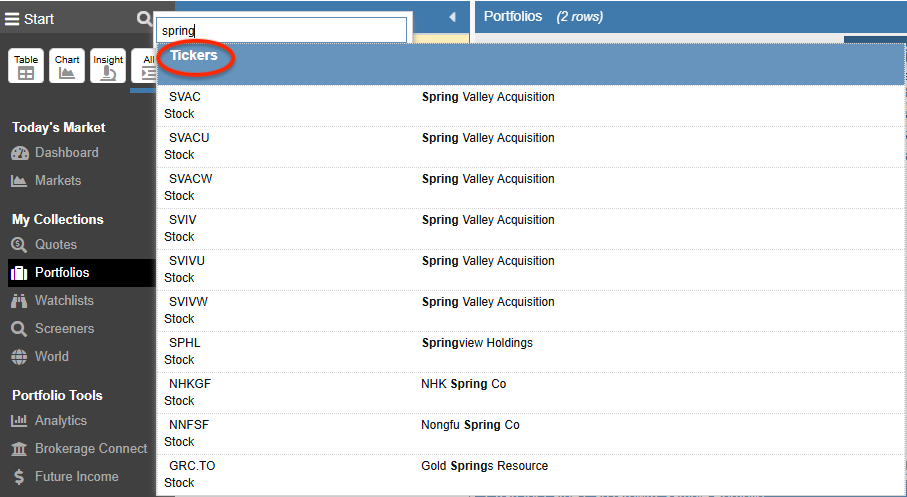This screenshot has height=497, width=907.
Task: Select GRC.TO ticker result
Action: click(530, 475)
